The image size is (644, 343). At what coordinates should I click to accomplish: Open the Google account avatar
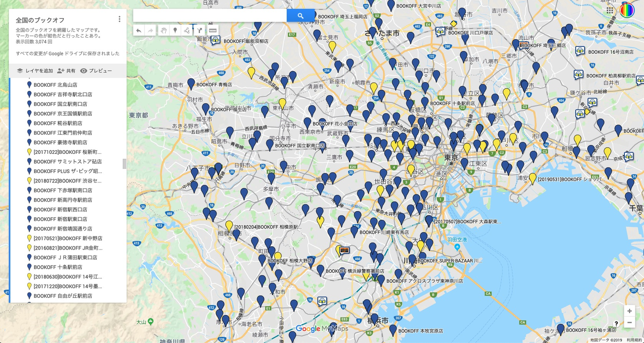point(627,10)
